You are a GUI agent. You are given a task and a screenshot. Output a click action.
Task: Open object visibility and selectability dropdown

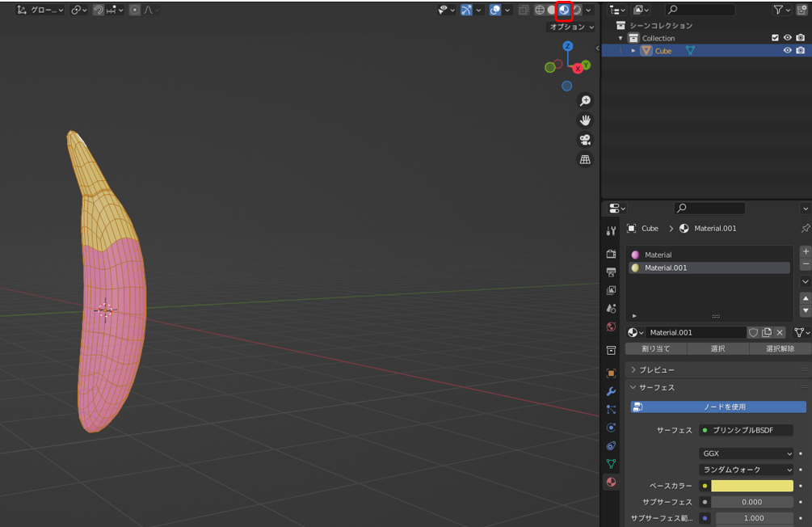pos(446,10)
